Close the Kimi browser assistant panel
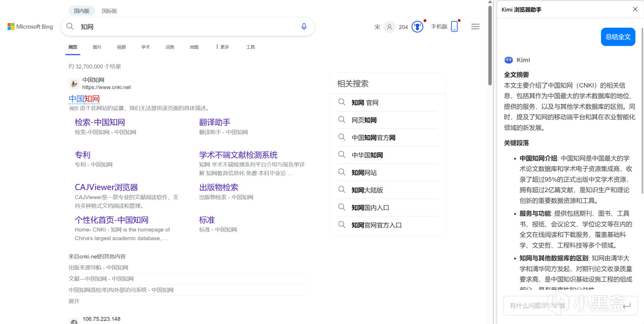644x324 pixels. (635, 10)
